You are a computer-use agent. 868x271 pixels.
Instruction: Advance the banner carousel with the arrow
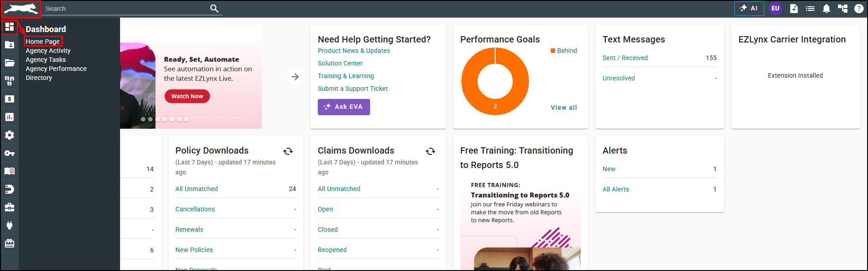pos(295,77)
